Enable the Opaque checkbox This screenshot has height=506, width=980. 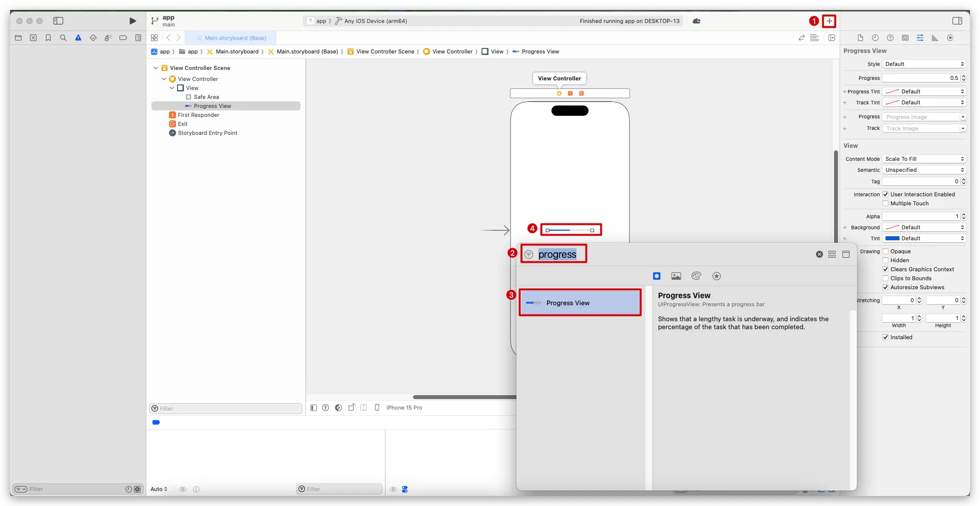click(x=885, y=251)
